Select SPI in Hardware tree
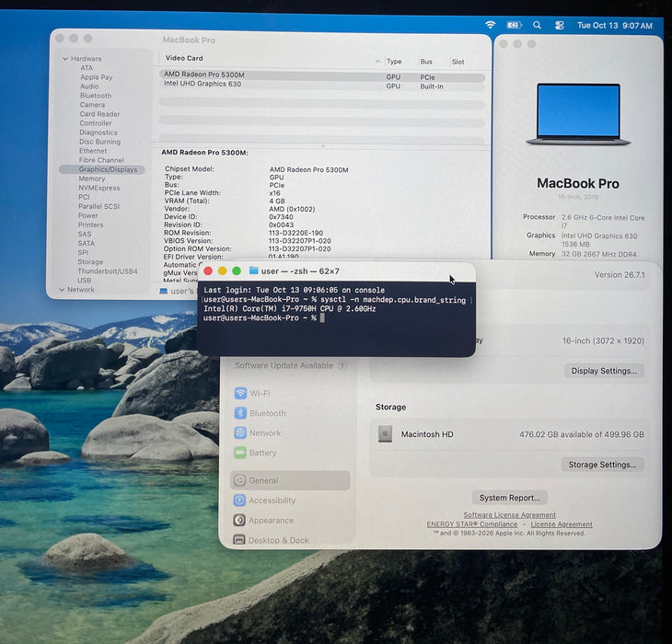Screen dimensions: 672x644 click(x=83, y=253)
